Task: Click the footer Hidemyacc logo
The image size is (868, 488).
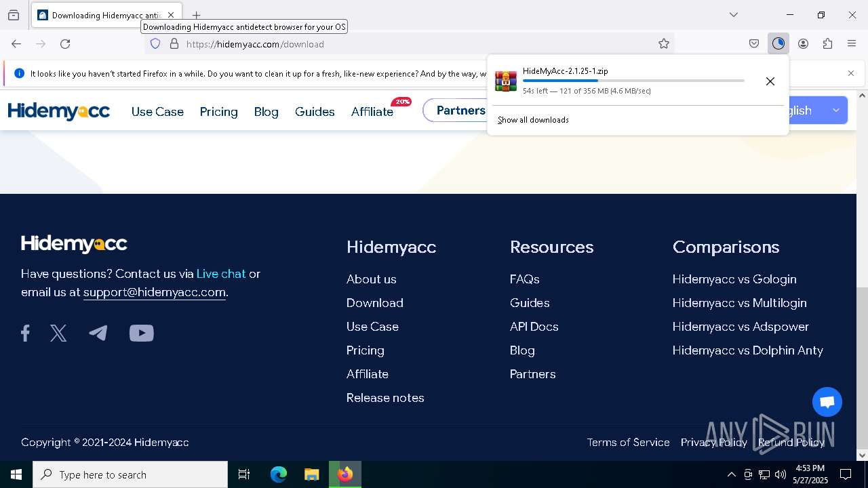Action: click(x=74, y=244)
